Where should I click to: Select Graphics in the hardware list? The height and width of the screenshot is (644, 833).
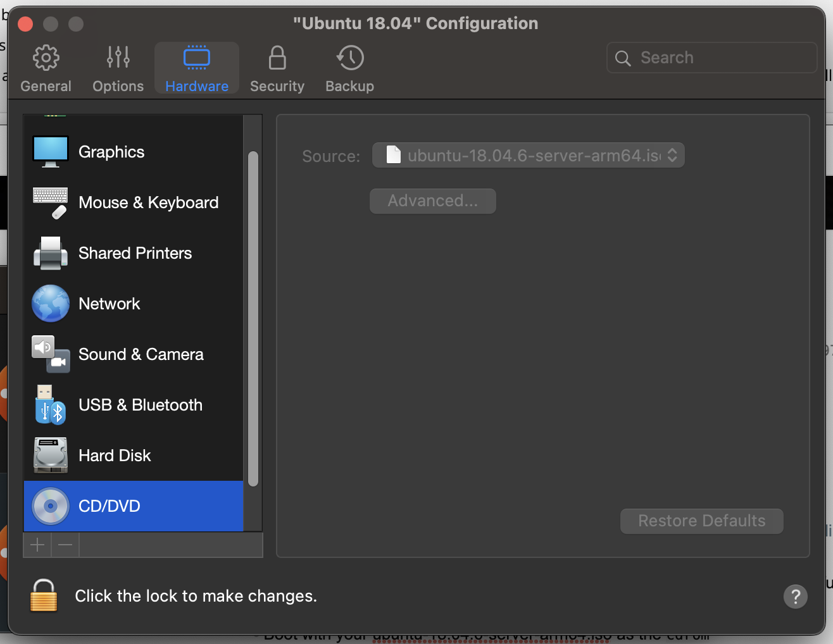tap(134, 152)
